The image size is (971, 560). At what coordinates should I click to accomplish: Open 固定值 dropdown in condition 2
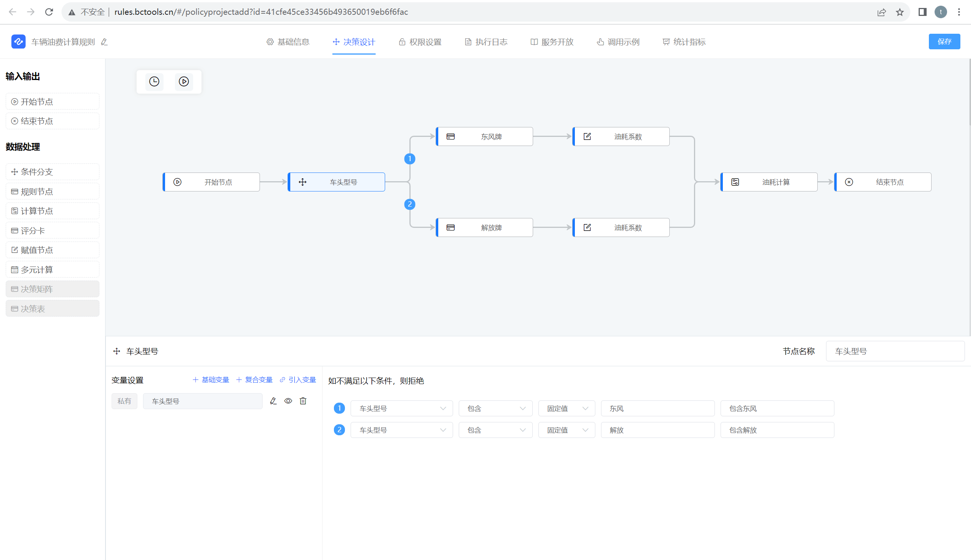click(567, 430)
